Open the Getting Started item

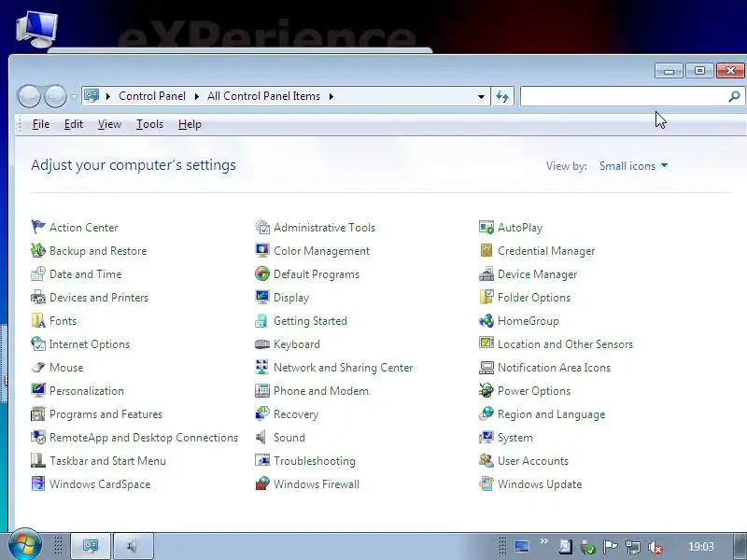click(310, 321)
